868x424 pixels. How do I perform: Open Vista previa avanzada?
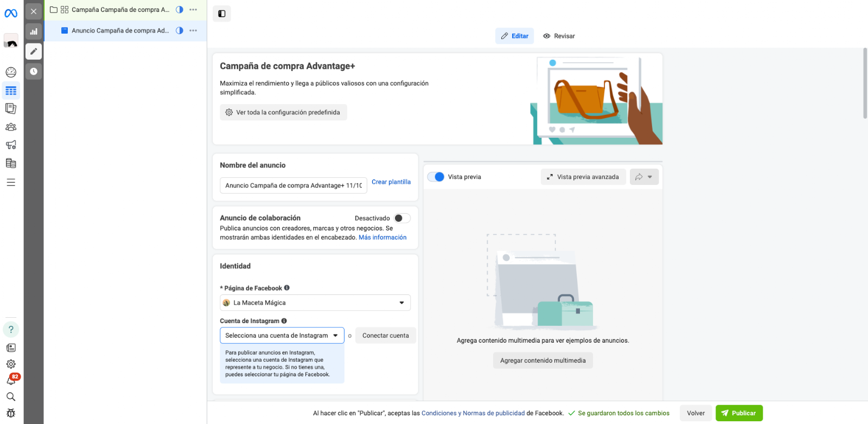(x=583, y=177)
